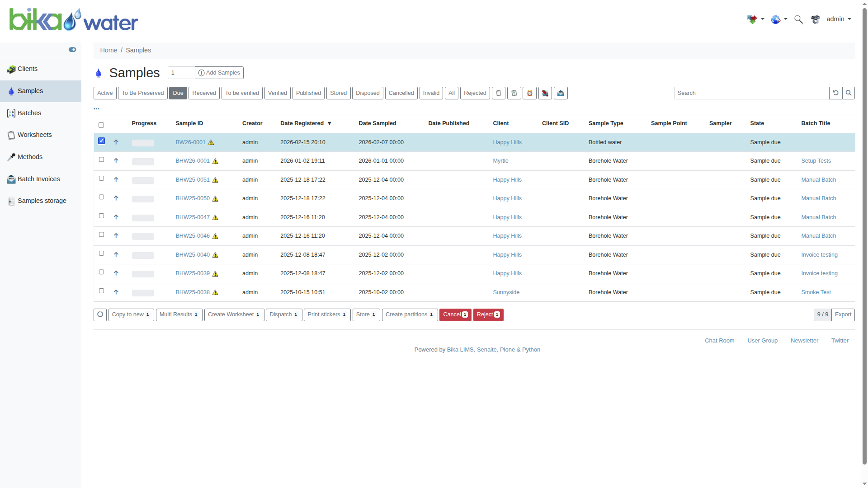
Task: Tick the select-all checkbox in table header
Action: pyautogui.click(x=101, y=125)
